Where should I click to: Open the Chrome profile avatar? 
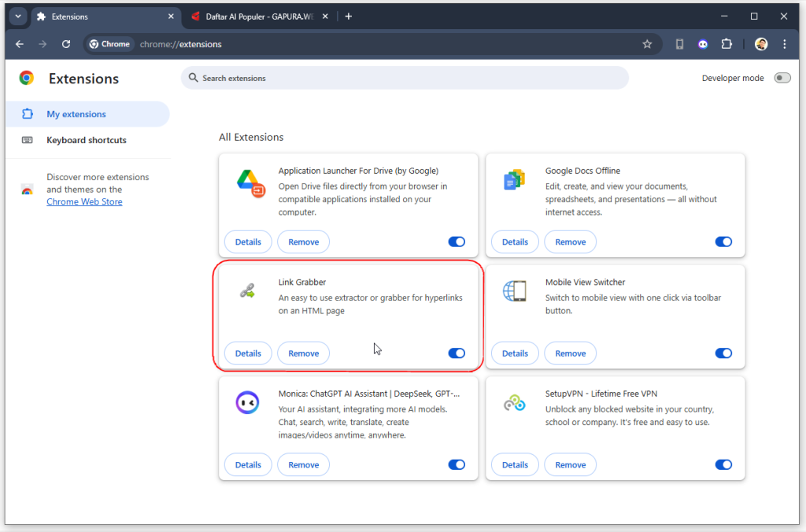[x=761, y=44]
